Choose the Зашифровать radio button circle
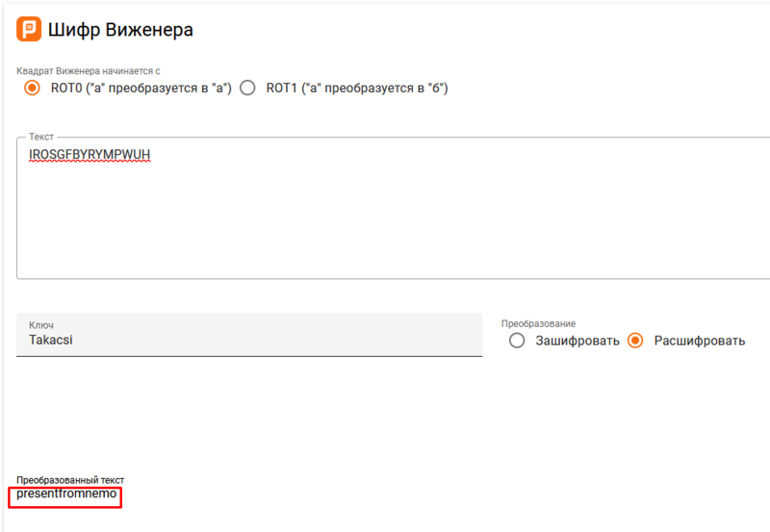The width and height of the screenshot is (770, 532). [517, 341]
